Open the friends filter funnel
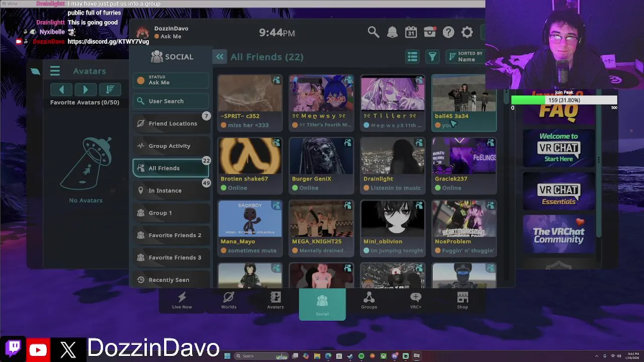Screen dimensions: 644x362 (432, 57)
